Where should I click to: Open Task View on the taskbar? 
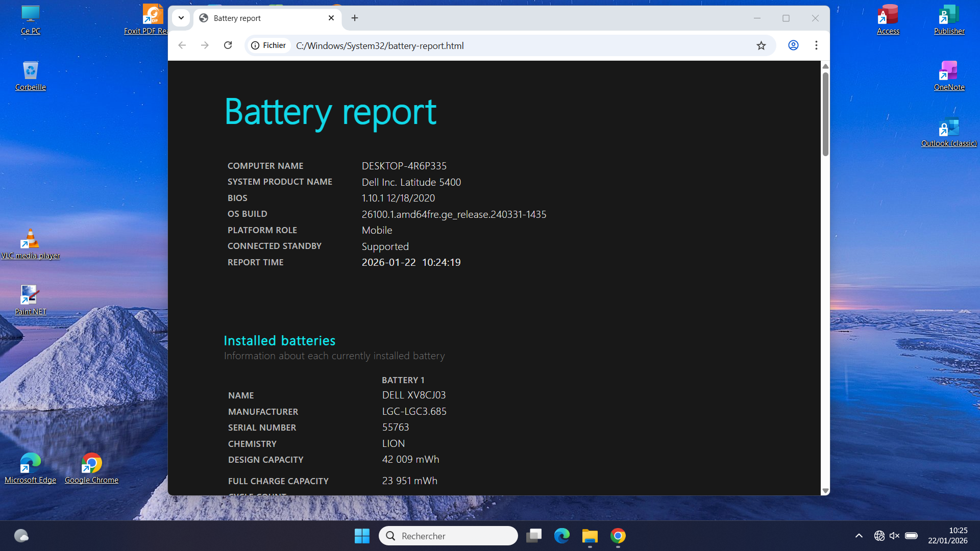click(534, 536)
